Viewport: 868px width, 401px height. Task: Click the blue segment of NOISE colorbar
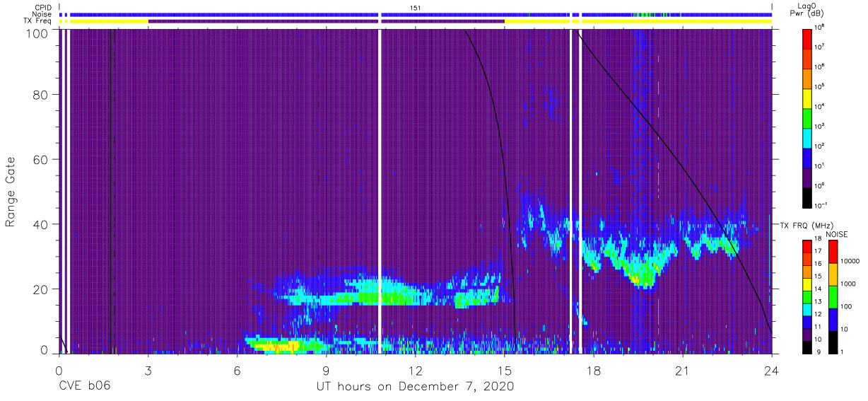click(833, 320)
